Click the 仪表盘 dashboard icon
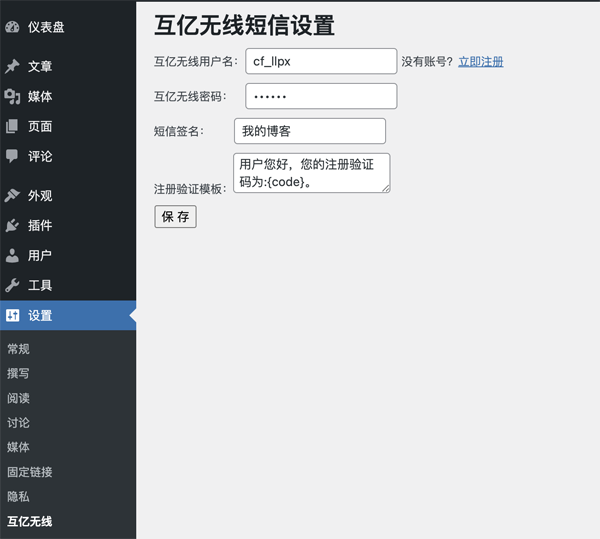 [x=12, y=27]
